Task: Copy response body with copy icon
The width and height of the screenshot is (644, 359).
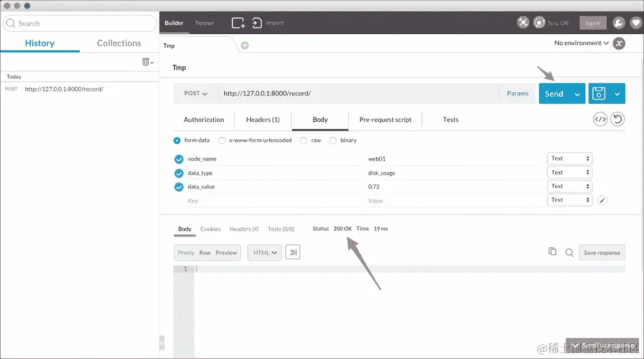Action: 553,251
